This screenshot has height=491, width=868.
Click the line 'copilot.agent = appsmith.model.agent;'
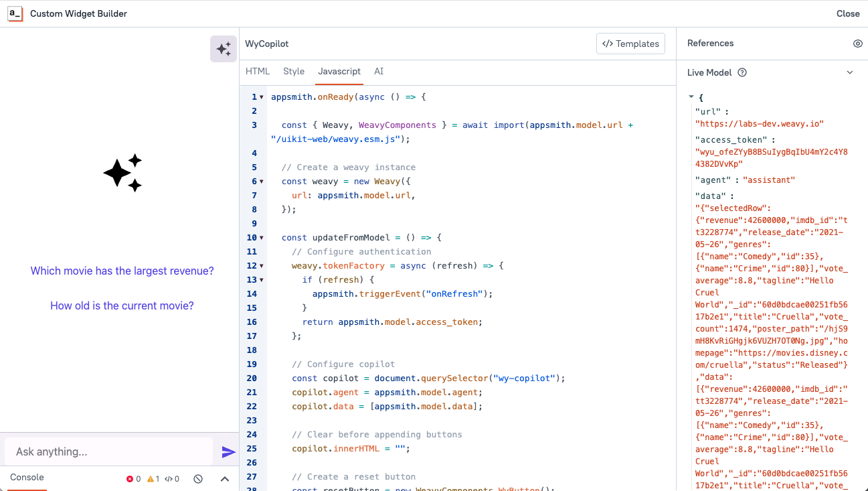(387, 393)
